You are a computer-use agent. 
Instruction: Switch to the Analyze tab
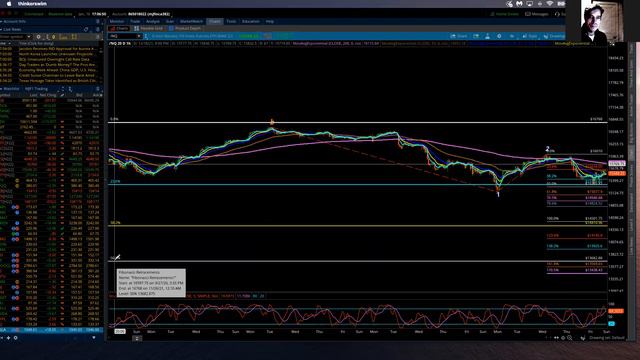[x=153, y=21]
